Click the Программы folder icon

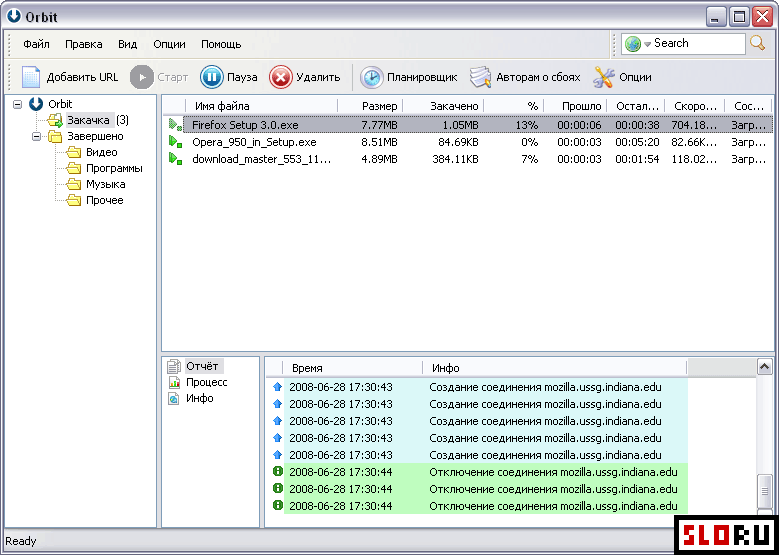(x=74, y=168)
